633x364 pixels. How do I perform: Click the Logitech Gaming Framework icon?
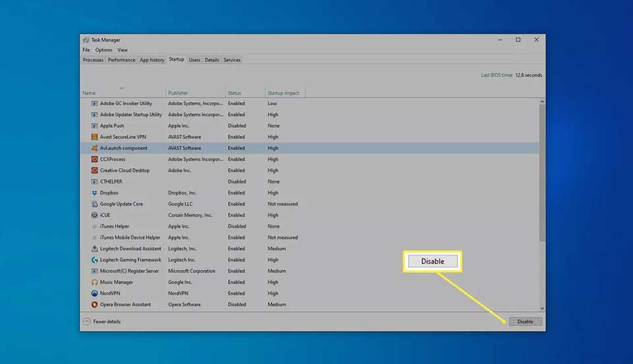tap(94, 260)
